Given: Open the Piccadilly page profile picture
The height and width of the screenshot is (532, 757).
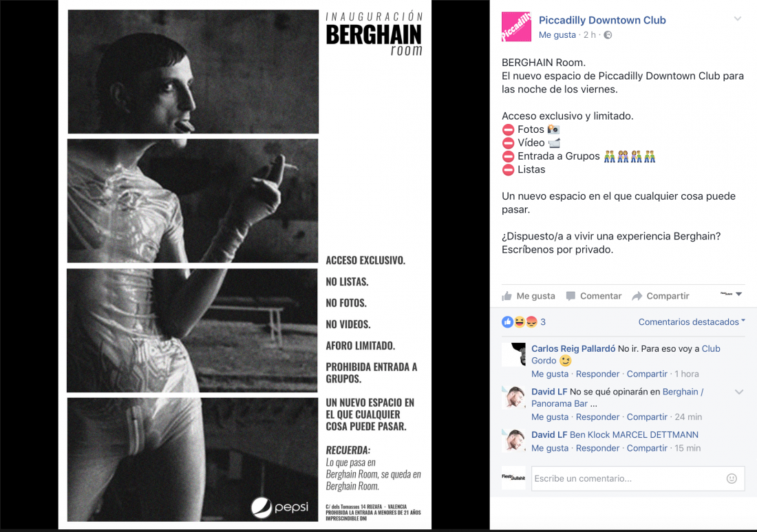Looking at the screenshot, I should pos(516,27).
